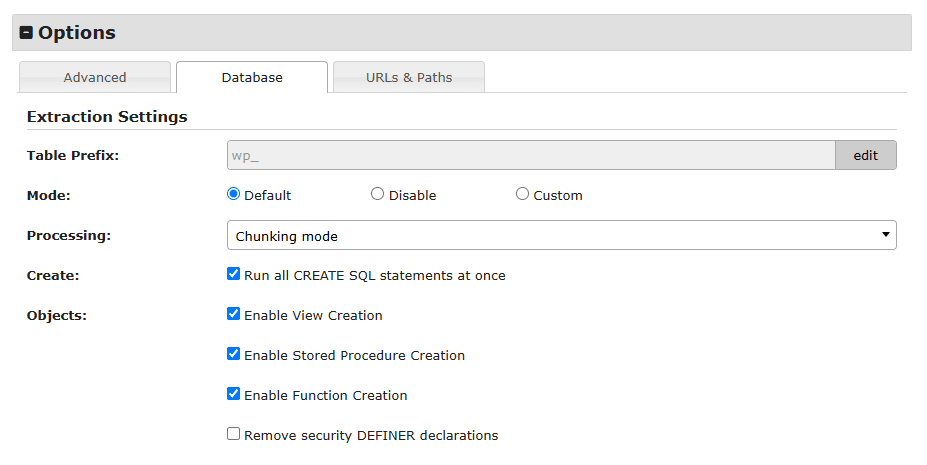Uncheck Run all CREATE SQL statements at once
Image resolution: width=927 pixels, height=465 pixels.
(x=234, y=274)
